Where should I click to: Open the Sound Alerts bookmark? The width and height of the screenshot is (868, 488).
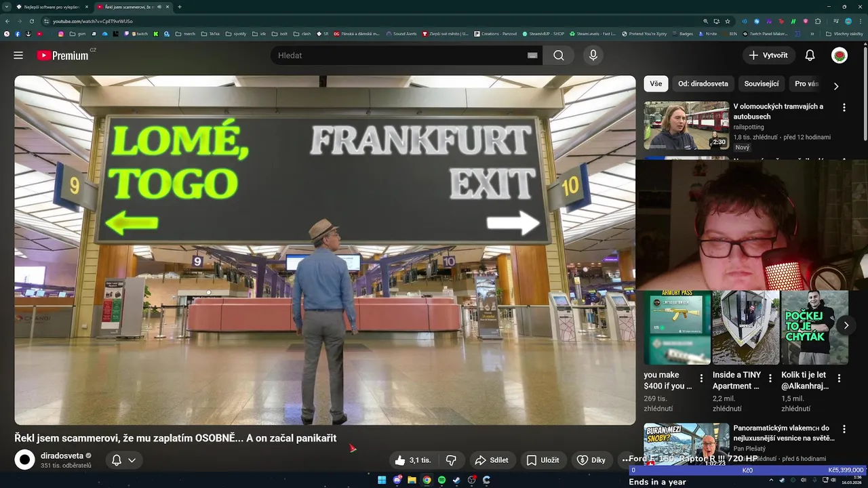401,33
